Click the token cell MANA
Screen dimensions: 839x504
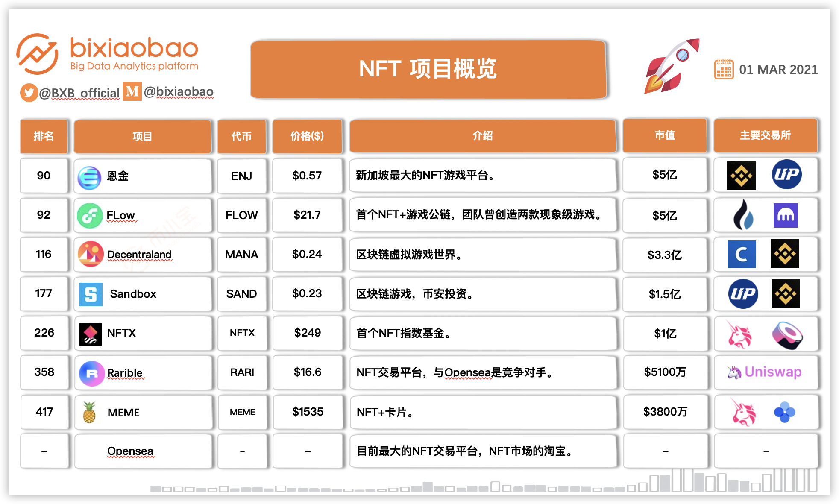coord(241,255)
